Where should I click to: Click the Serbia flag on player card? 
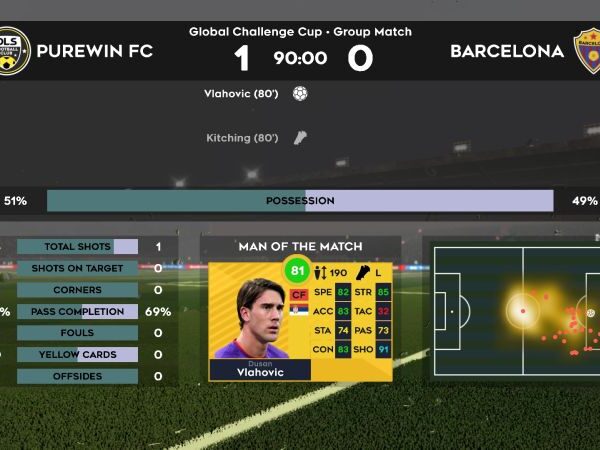tap(299, 310)
